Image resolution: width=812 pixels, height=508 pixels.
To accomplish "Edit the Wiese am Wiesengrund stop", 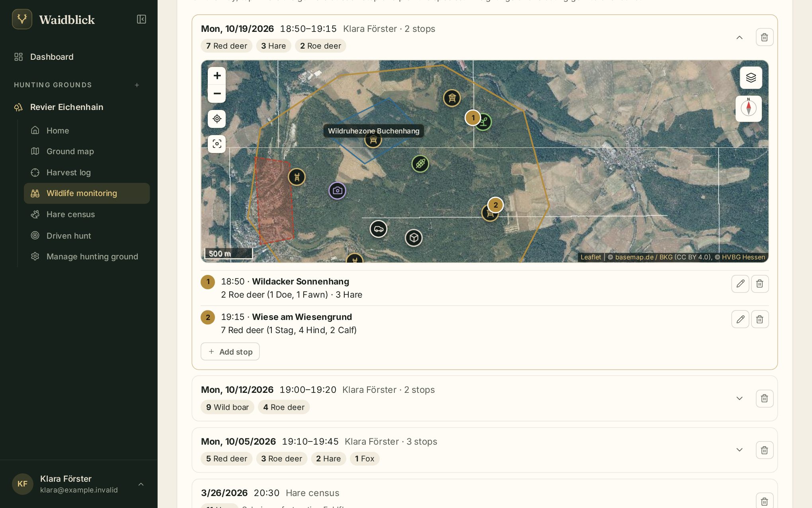I will pos(740,319).
